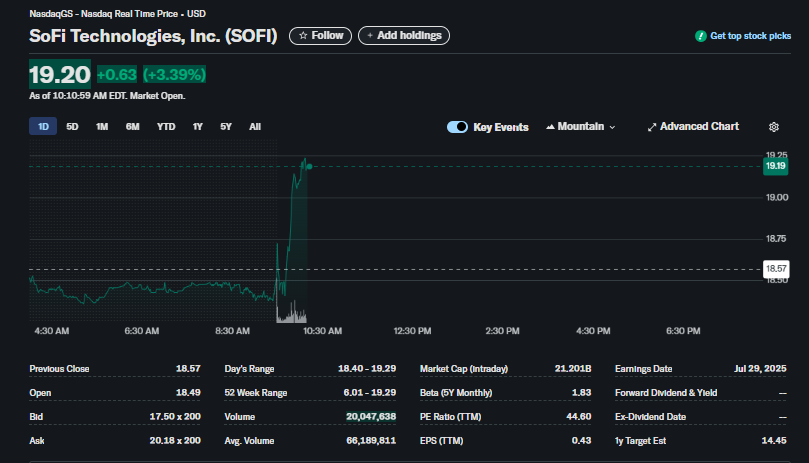This screenshot has height=463, width=809.
Task: Click the green top stock picks icon
Action: click(x=700, y=36)
